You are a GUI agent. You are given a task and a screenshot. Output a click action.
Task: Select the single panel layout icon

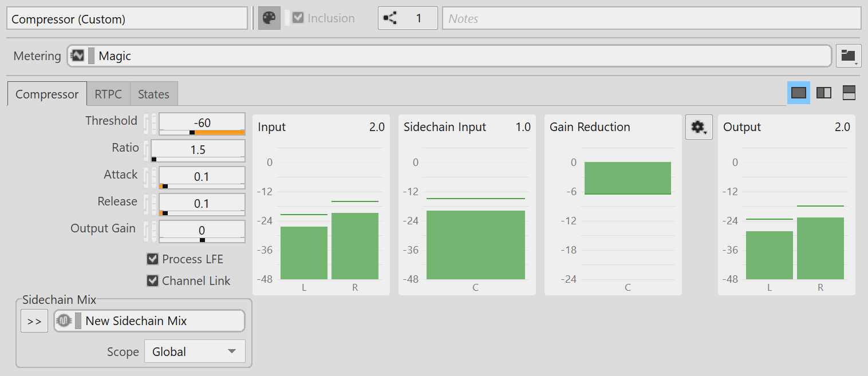click(798, 93)
